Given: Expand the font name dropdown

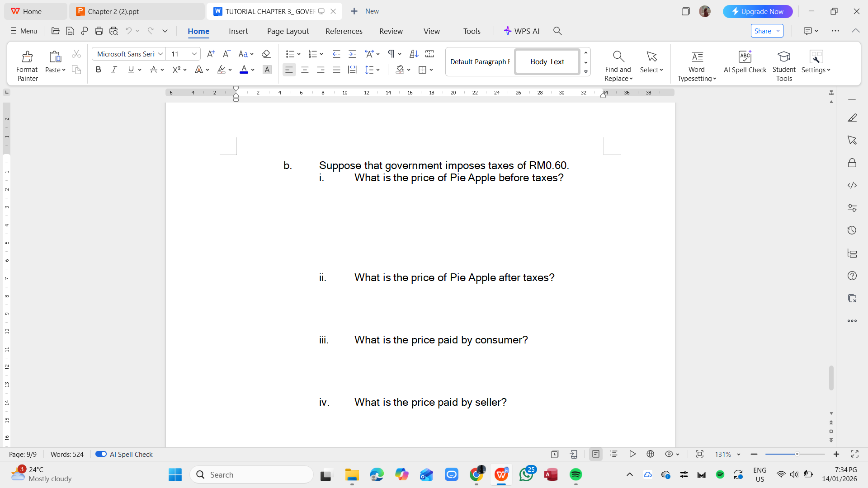Looking at the screenshot, I should pyautogui.click(x=160, y=54).
